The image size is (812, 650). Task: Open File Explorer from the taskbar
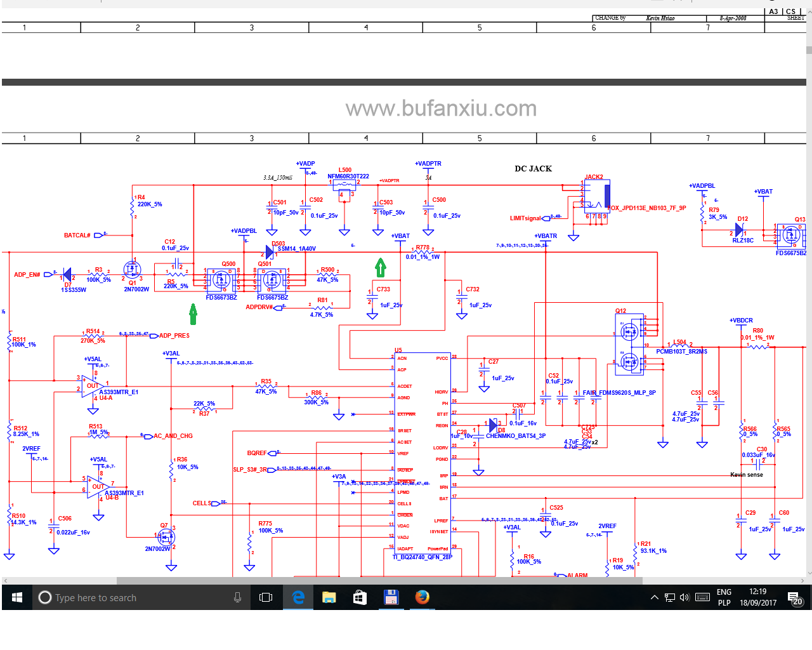(x=329, y=597)
